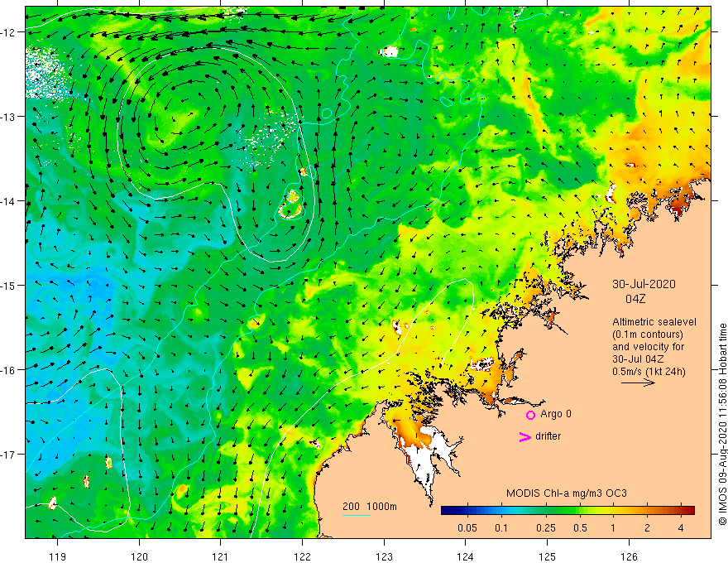This screenshot has height=563, width=728.
Task: Click the '4' color scale value
Action: click(681, 528)
